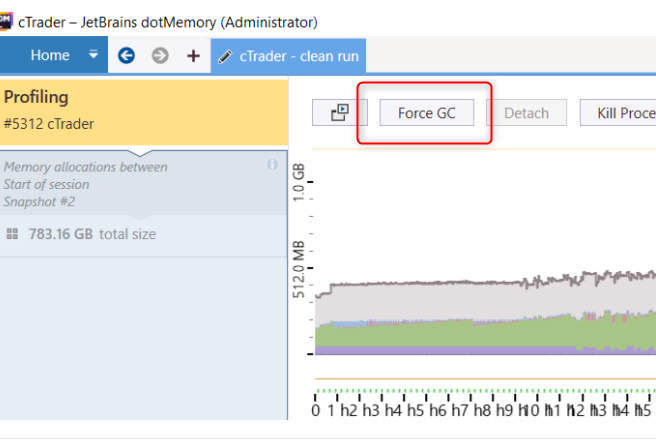Click the grid icon beside total size
The image size is (656, 445).
click(x=12, y=234)
